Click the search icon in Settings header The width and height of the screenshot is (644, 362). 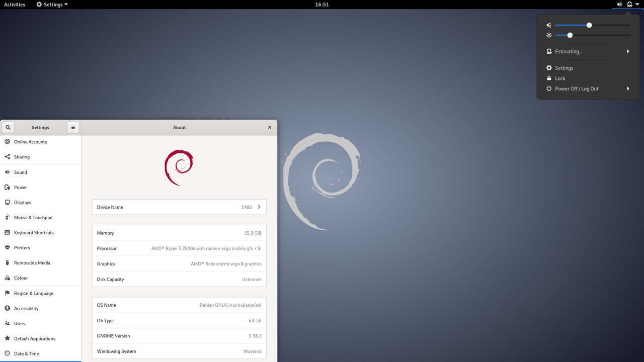[x=8, y=127]
